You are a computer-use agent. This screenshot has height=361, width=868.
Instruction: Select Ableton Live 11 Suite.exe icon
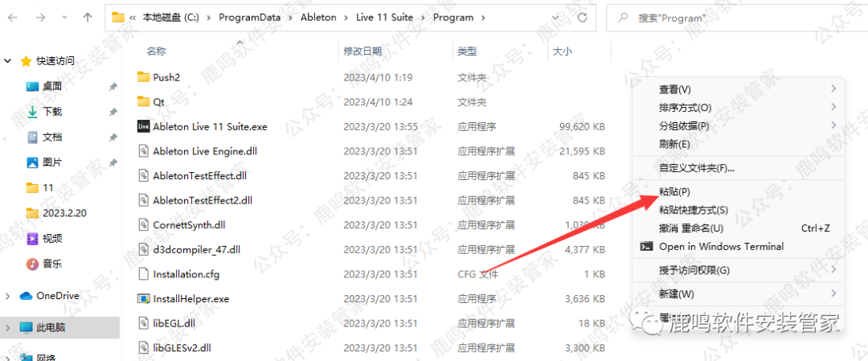(143, 126)
